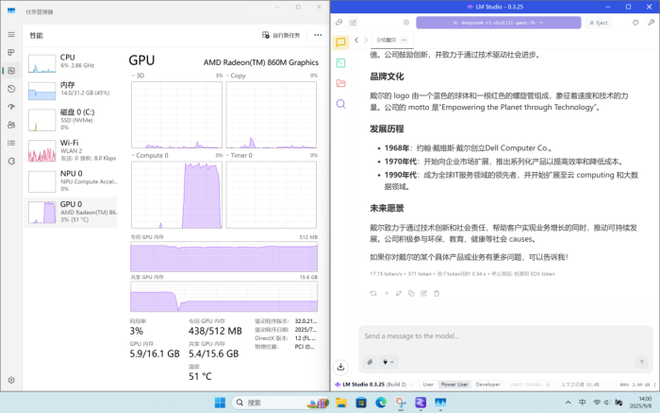660x413 pixels.
Task: Delete the message with trash icon
Action: (436, 293)
